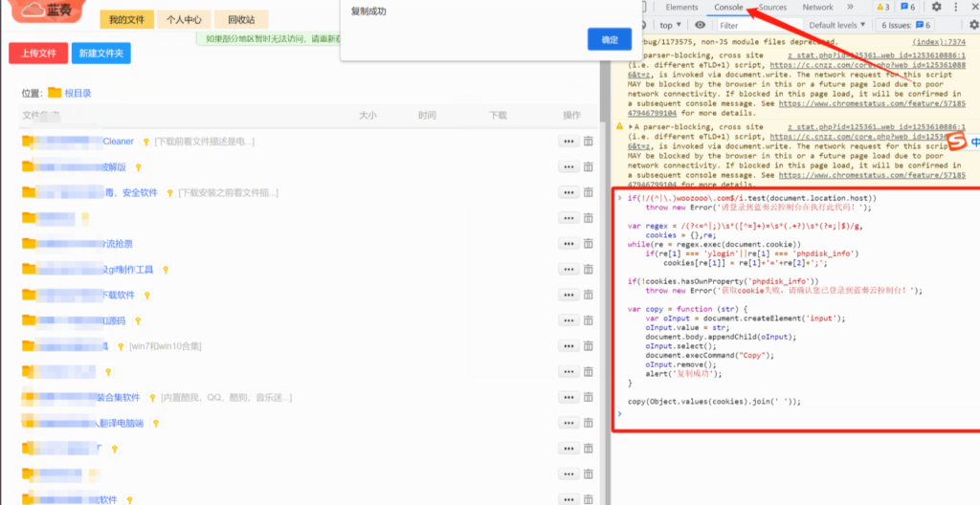980x505 pixels.
Task: Click the DevTools three-dot customize menu
Action: pyautogui.click(x=957, y=7)
